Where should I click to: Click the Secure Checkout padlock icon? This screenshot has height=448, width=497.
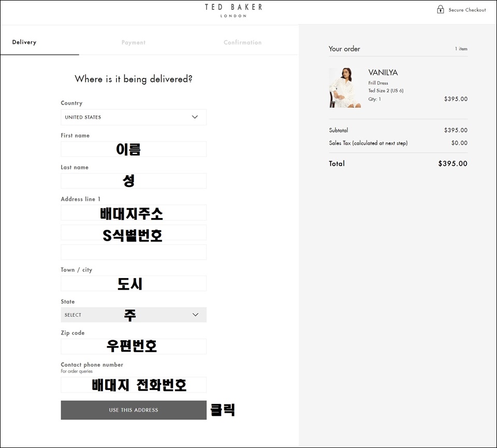point(440,9)
